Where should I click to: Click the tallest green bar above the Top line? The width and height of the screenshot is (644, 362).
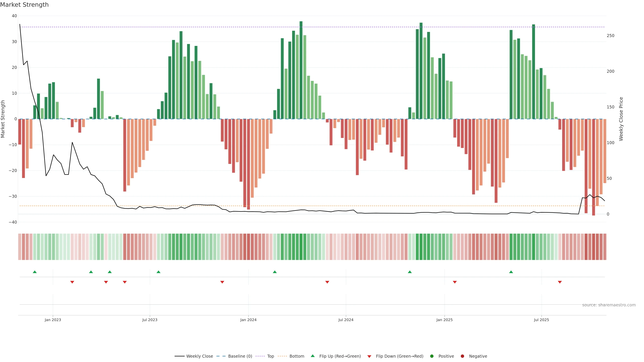point(301,70)
